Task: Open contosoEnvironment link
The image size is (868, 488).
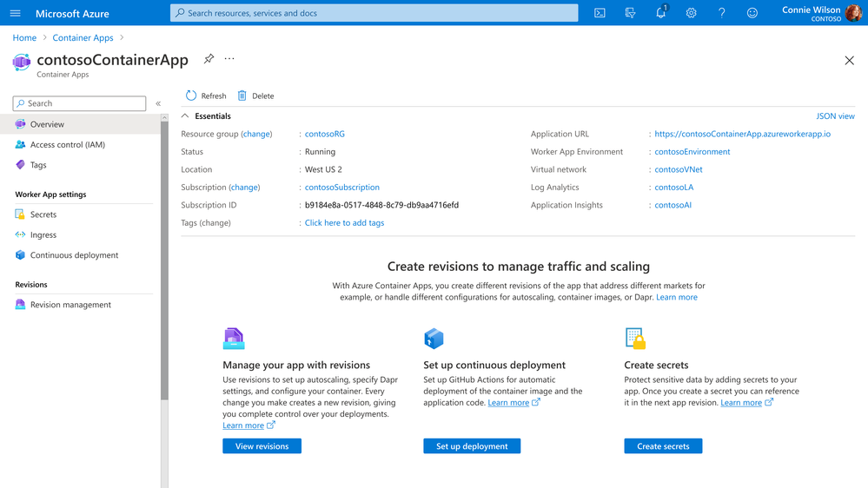Action: click(x=692, y=152)
